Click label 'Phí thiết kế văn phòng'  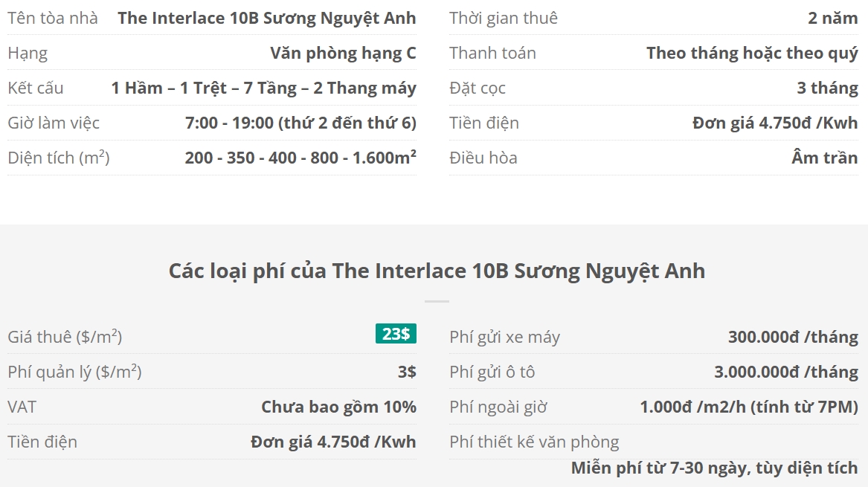pos(534,442)
